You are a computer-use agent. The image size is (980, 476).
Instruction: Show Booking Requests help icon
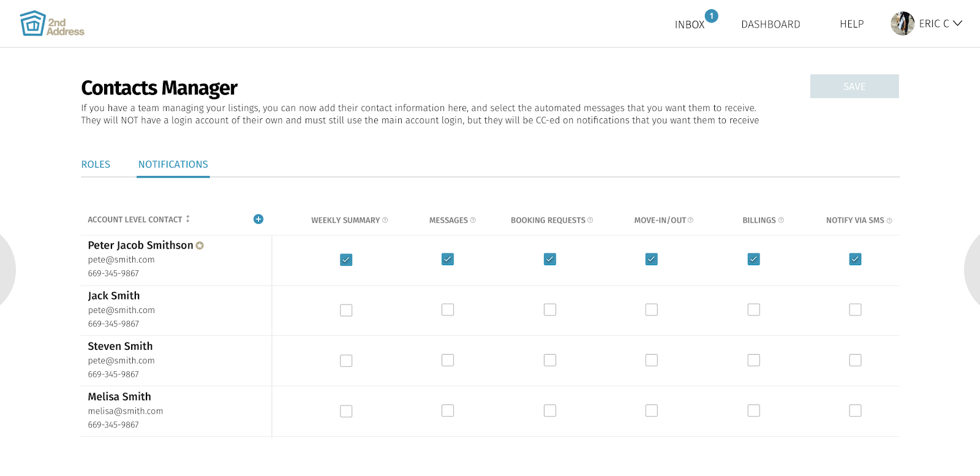point(590,220)
